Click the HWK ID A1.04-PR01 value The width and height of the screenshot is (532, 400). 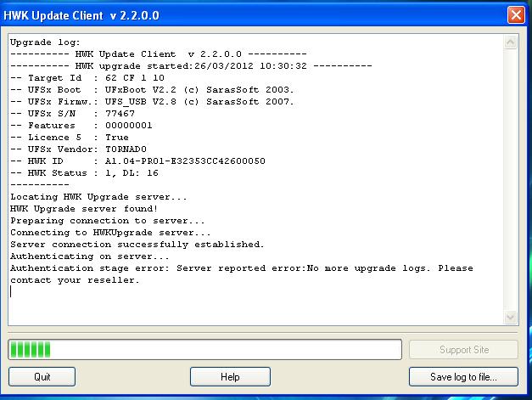click(185, 161)
